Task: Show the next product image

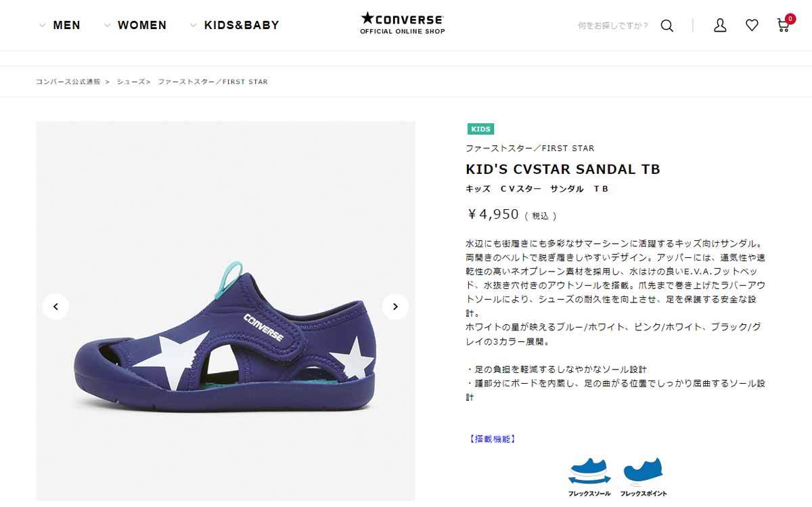Action: pyautogui.click(x=395, y=307)
